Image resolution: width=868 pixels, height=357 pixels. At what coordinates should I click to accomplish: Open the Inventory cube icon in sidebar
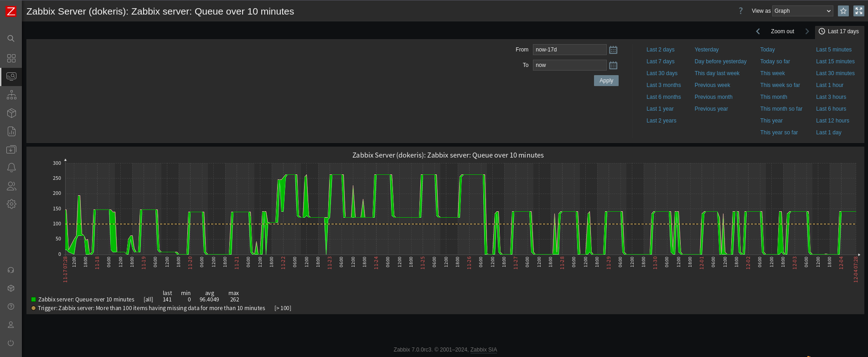click(x=11, y=113)
